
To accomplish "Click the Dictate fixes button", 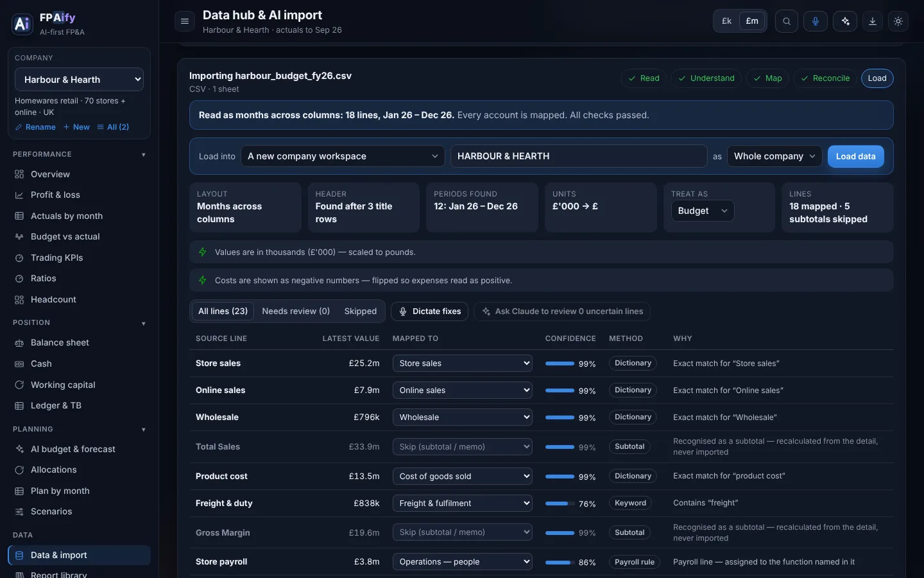I will coord(430,311).
